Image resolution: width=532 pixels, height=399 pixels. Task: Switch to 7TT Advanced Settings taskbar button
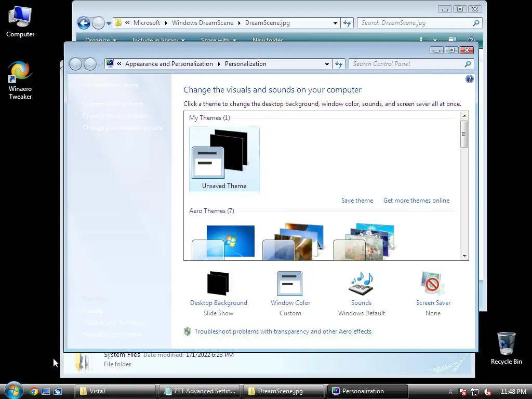199,391
